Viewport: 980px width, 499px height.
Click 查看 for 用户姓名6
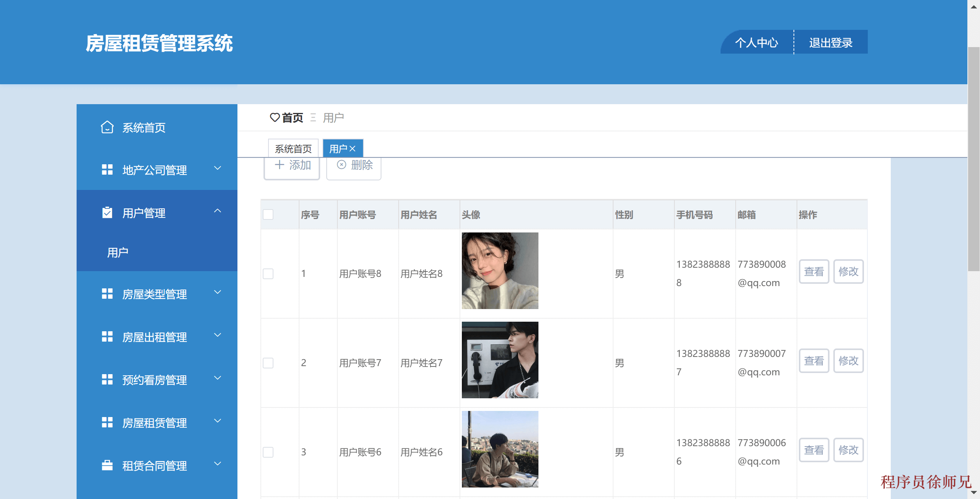click(814, 450)
